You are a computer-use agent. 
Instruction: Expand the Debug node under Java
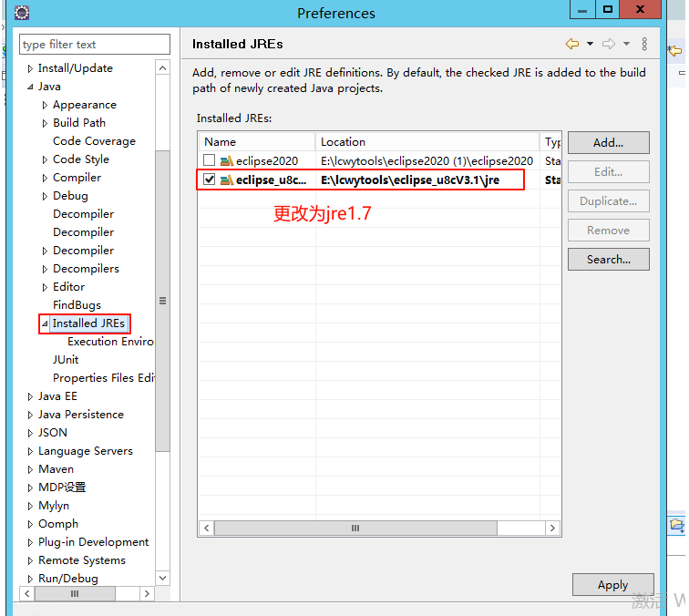click(x=45, y=197)
